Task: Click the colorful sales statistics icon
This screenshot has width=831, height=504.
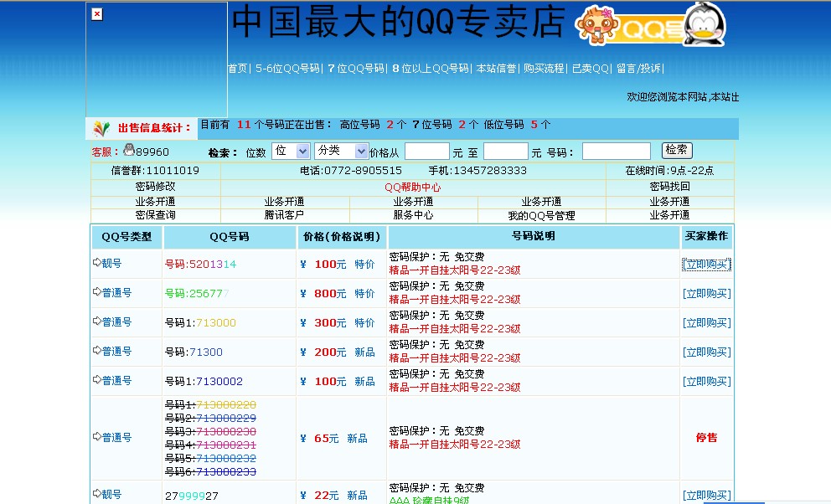Action: point(101,128)
